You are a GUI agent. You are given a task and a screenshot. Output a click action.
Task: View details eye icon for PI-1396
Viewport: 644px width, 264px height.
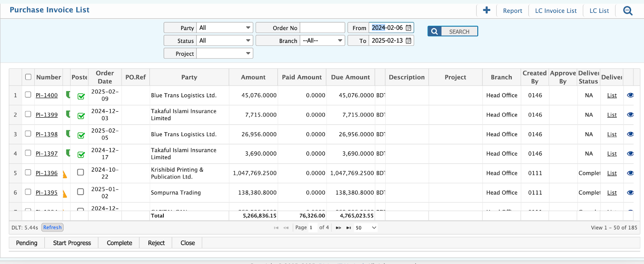[x=630, y=173]
